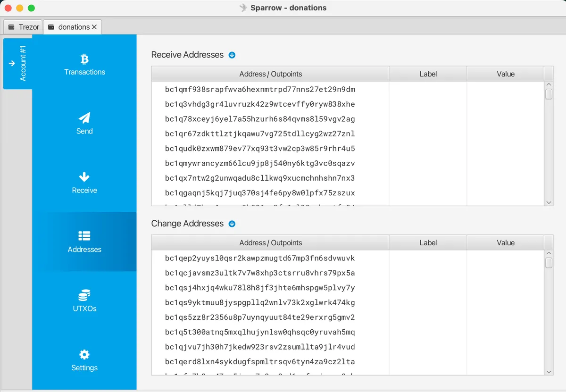Select address bc1qgaqnj5kqj7juq370sj4fe6py8w0lpfx75zszux
This screenshot has height=392, width=566.
(260, 193)
